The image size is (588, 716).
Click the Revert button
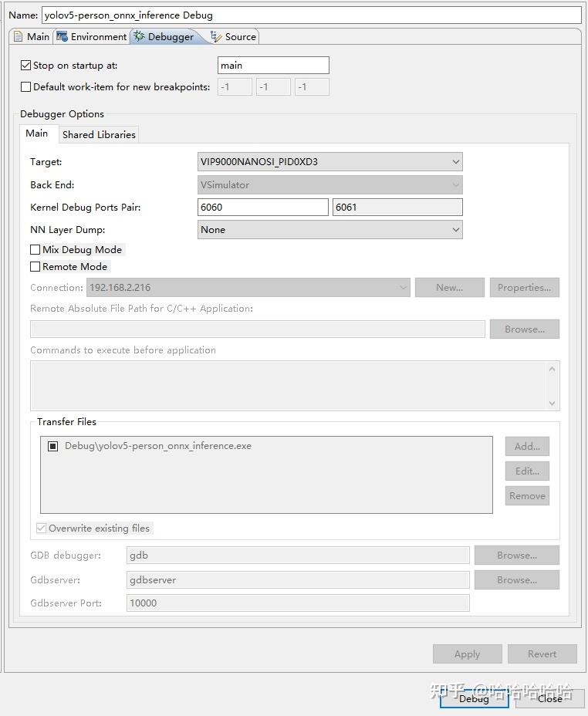(542, 654)
